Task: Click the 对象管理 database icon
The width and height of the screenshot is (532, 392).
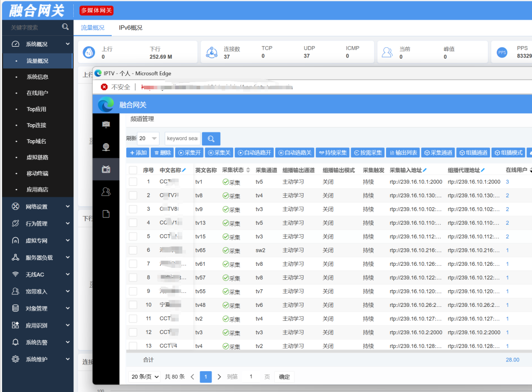Action: (x=15, y=308)
